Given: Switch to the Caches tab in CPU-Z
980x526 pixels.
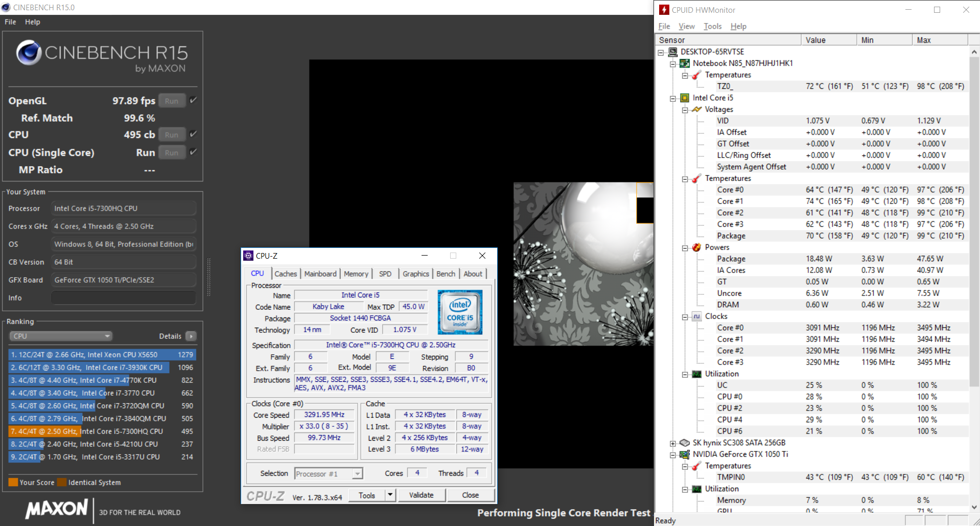Looking at the screenshot, I should [286, 274].
